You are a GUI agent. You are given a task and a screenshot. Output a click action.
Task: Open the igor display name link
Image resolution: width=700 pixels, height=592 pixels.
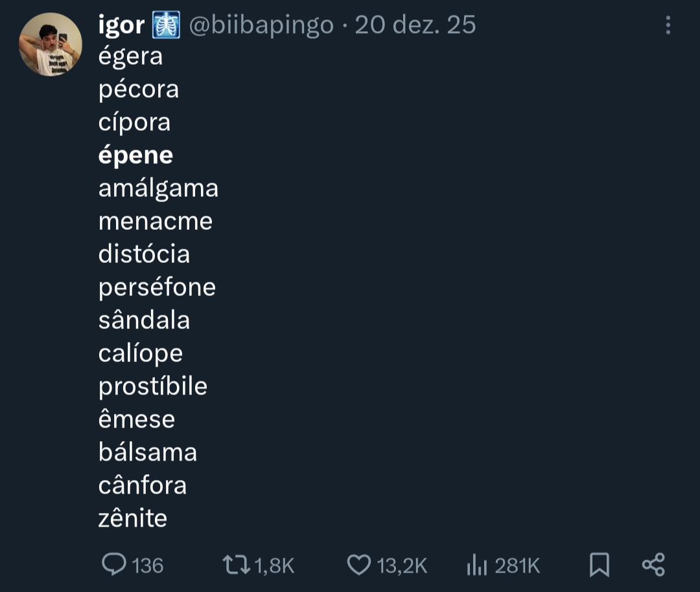pos(121,25)
